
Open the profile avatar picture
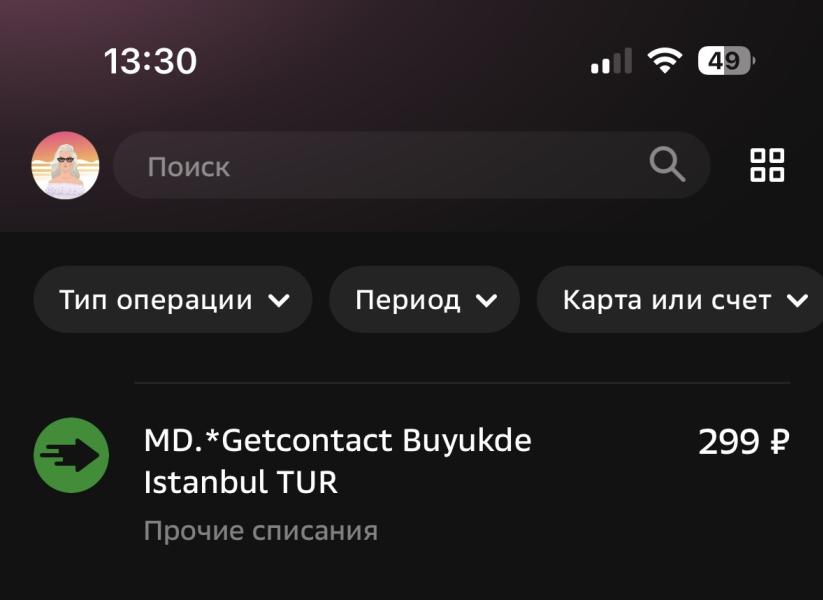point(65,165)
